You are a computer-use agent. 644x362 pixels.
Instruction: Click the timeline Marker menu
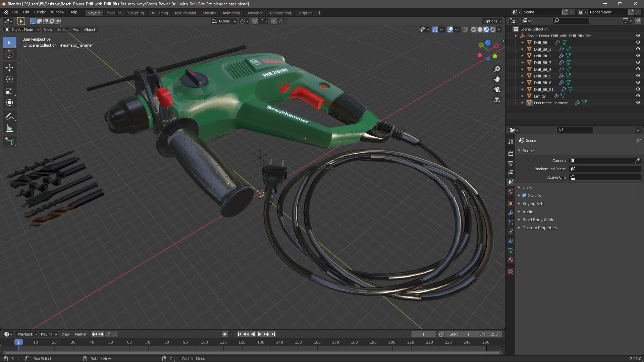80,334
